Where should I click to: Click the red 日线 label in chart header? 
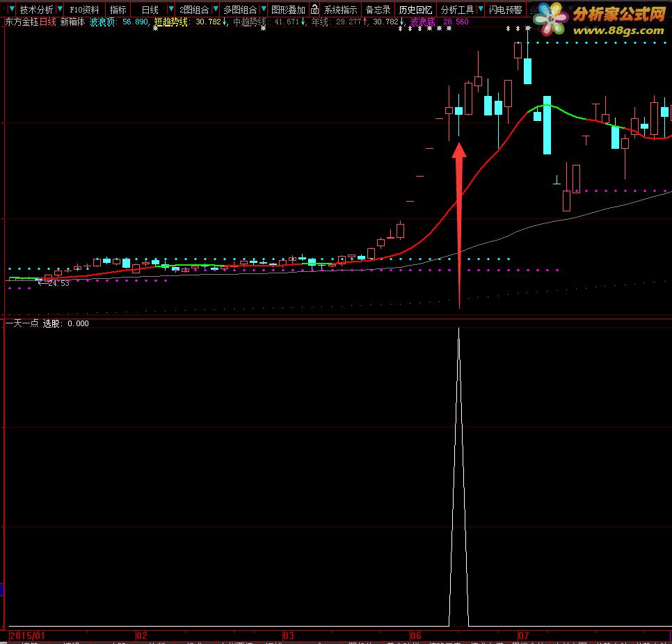click(48, 22)
